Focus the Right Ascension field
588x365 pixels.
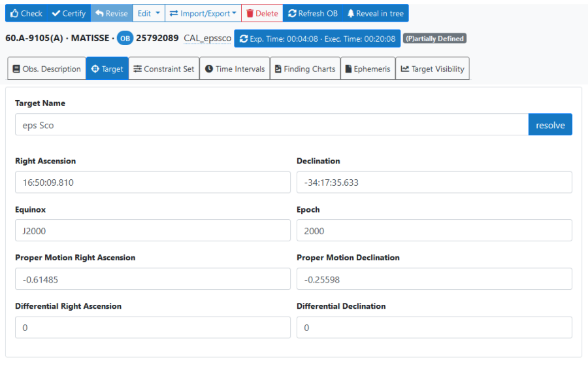152,182
